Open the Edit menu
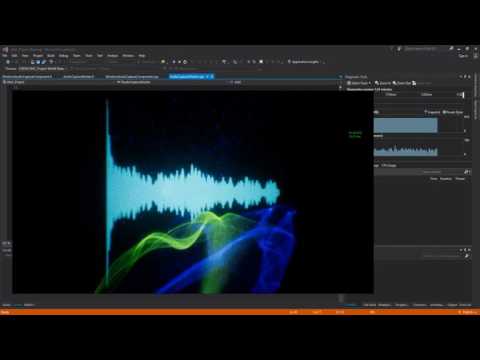480x360 pixels. (15, 56)
